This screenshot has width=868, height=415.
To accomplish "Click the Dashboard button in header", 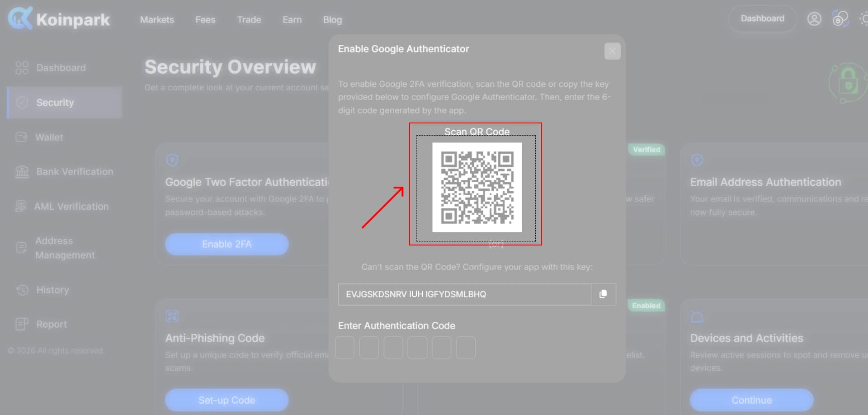I will point(762,19).
